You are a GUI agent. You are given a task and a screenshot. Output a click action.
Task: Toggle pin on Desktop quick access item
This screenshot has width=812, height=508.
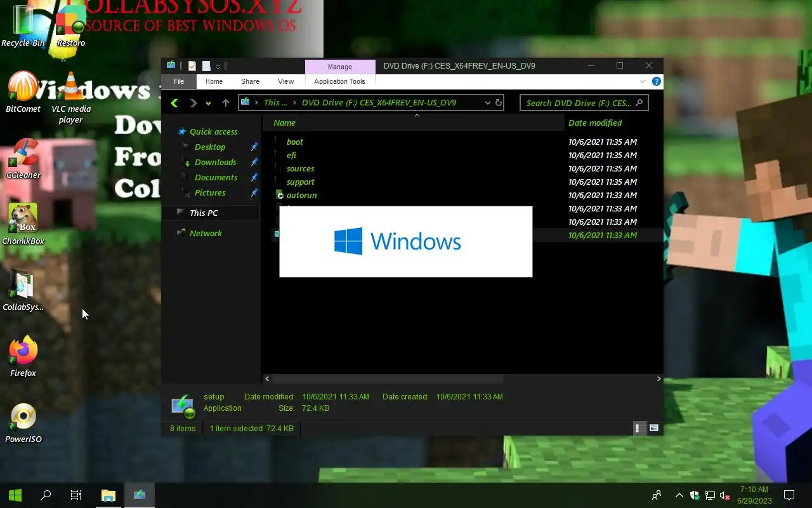[x=254, y=147]
